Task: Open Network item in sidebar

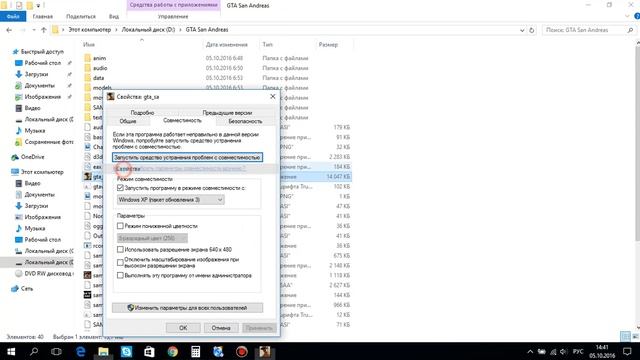Action: tap(27, 288)
